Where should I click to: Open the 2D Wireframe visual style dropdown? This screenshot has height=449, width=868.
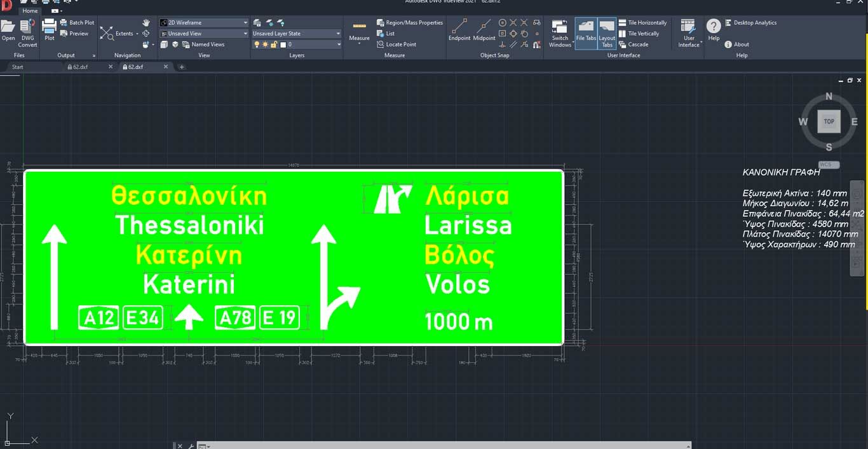click(203, 23)
